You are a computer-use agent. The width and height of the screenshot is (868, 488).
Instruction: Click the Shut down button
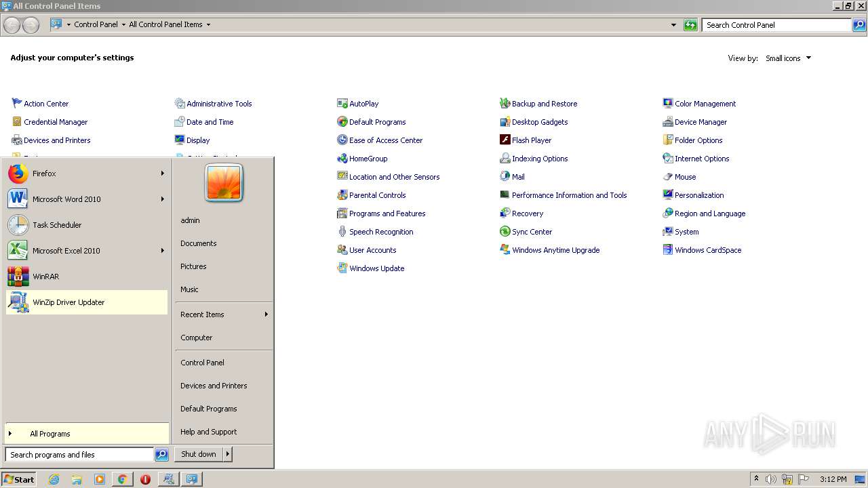[199, 454]
